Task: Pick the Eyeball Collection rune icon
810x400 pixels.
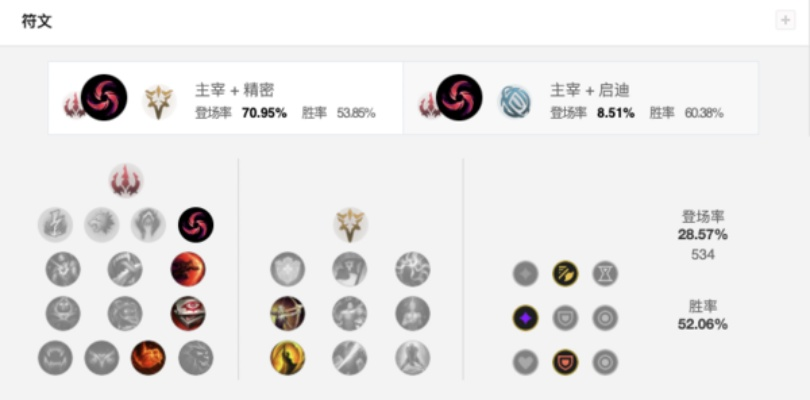Action: tap(188, 314)
